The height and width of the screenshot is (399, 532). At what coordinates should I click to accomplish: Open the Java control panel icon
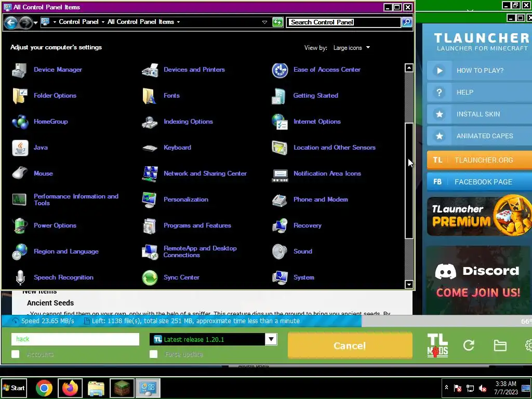point(20,148)
